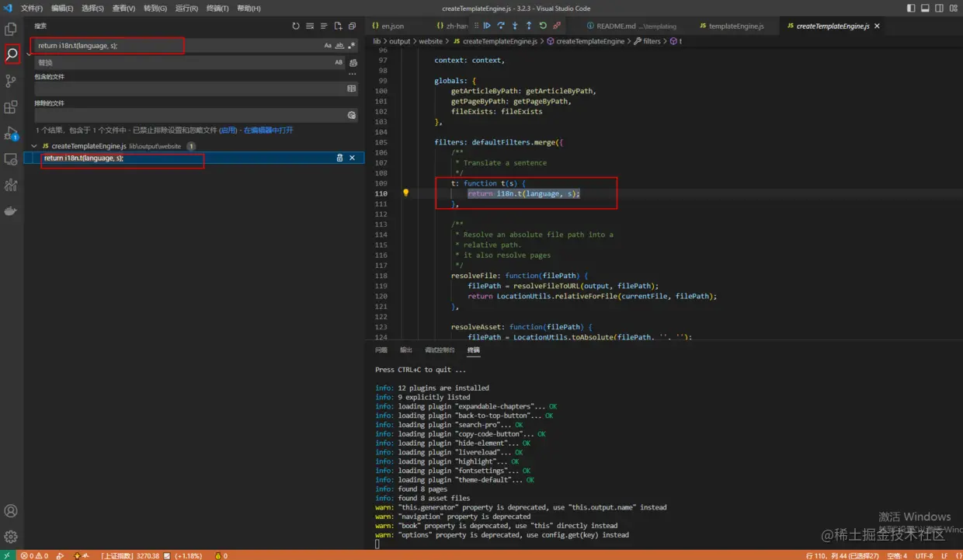
Task: Open the Extensions view
Action: 11,107
